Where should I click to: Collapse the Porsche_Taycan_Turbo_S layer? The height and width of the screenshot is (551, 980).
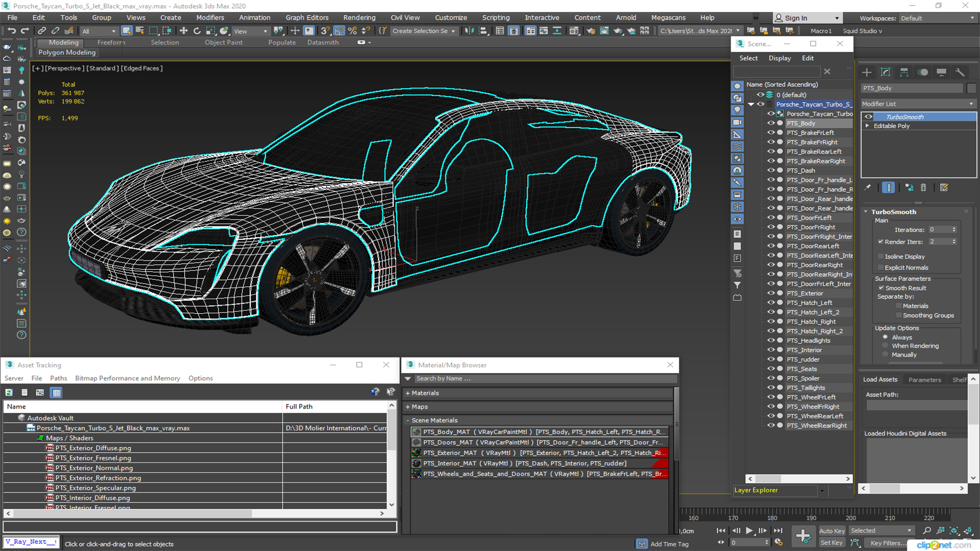(x=751, y=104)
